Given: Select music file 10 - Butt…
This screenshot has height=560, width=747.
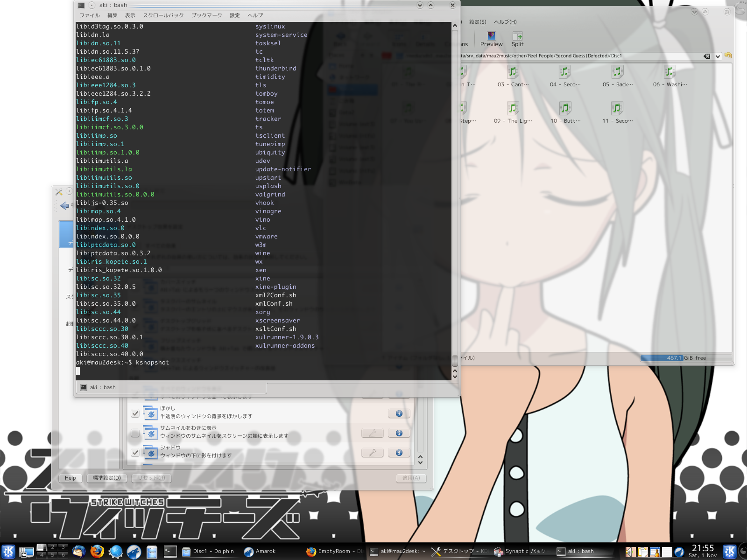Looking at the screenshot, I should [565, 113].
